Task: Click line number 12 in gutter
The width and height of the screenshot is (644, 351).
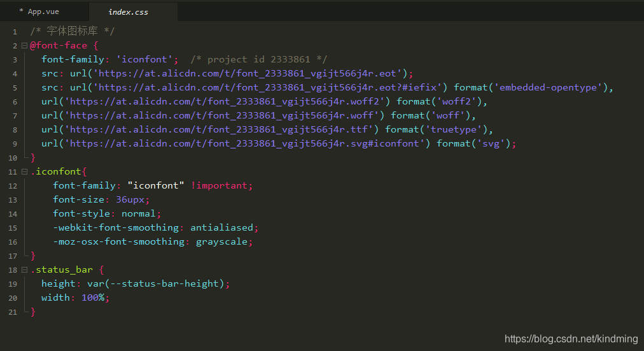Action: [x=13, y=186]
